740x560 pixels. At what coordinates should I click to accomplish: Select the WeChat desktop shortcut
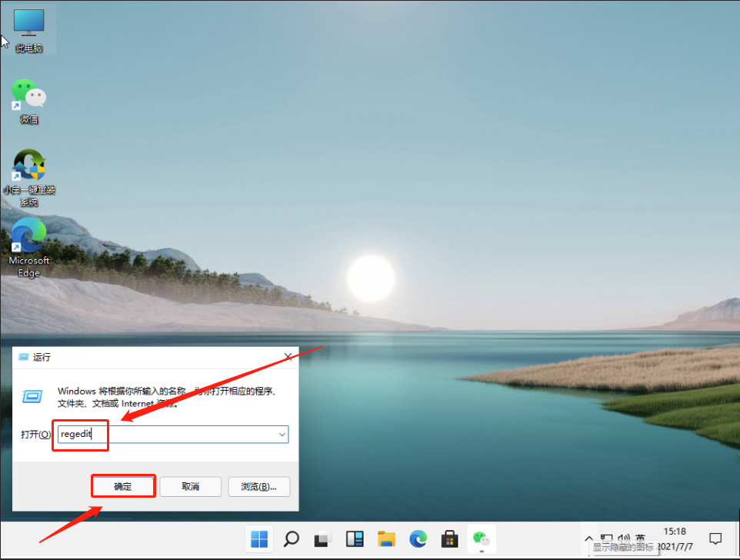coord(28,101)
